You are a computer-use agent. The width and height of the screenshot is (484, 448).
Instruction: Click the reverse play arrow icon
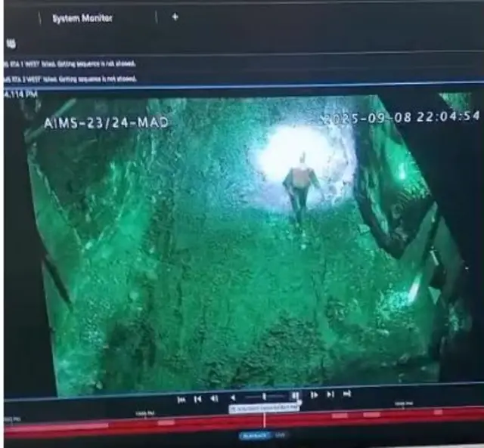(x=233, y=397)
